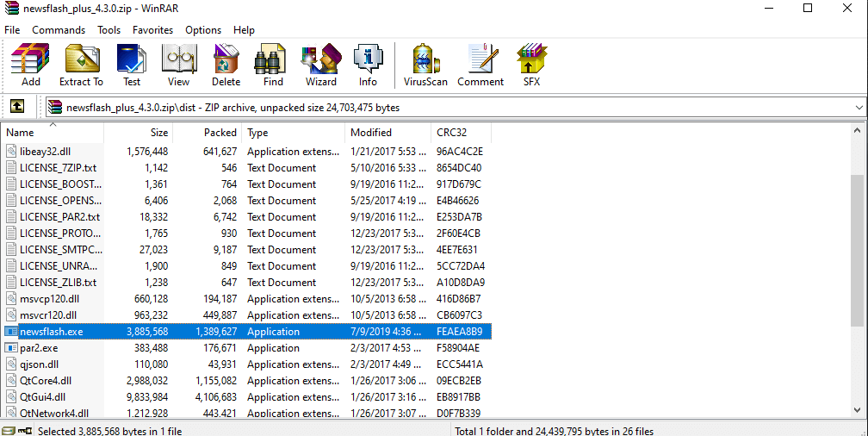Click packed value 176,671
Viewport: 868px width, 436px height.
point(220,348)
